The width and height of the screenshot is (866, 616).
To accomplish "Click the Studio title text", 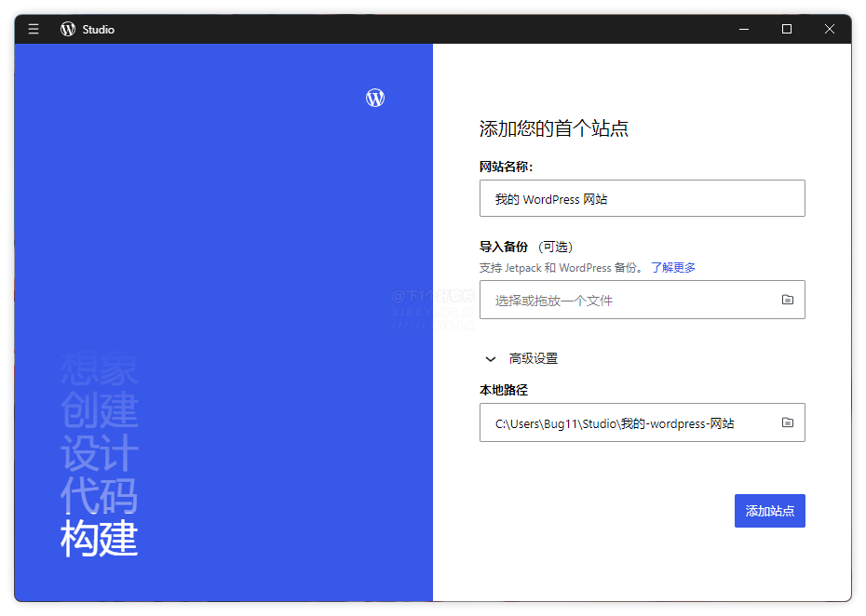I will (x=99, y=30).
